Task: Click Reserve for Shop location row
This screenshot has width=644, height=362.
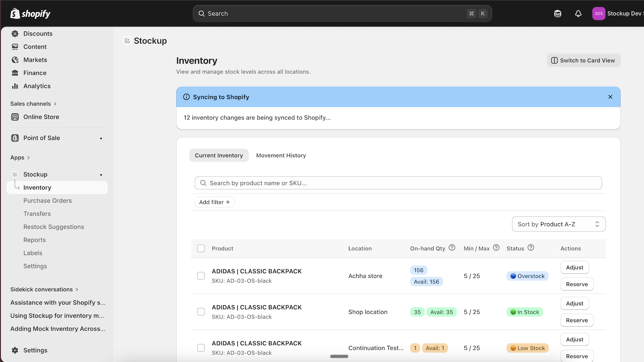Action: pos(577,321)
